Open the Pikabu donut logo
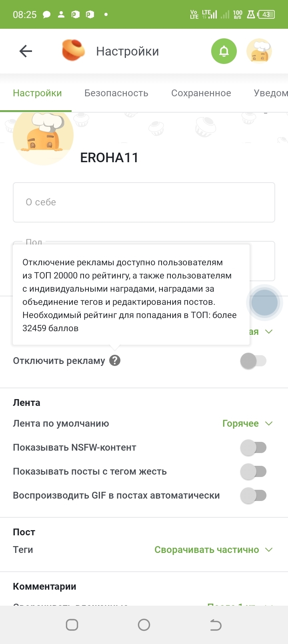 coord(74,50)
